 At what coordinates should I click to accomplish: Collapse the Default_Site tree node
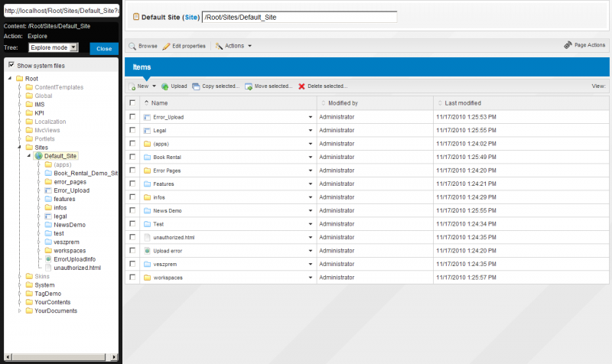pyautogui.click(x=29, y=156)
